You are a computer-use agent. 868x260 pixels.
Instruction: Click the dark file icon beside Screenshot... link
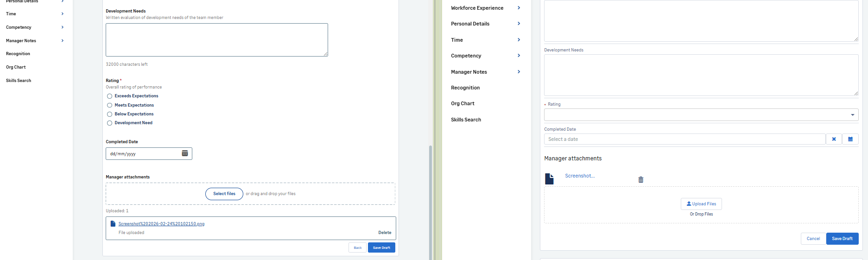[x=550, y=179]
